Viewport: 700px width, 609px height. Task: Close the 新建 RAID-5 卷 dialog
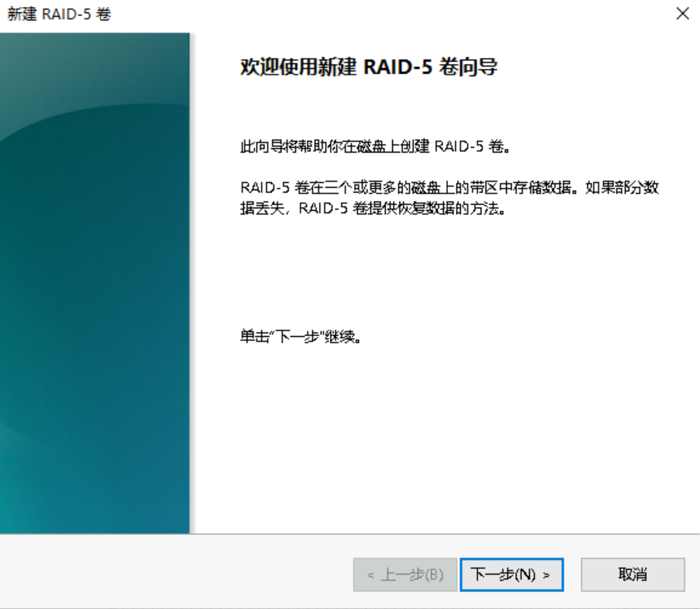683,13
